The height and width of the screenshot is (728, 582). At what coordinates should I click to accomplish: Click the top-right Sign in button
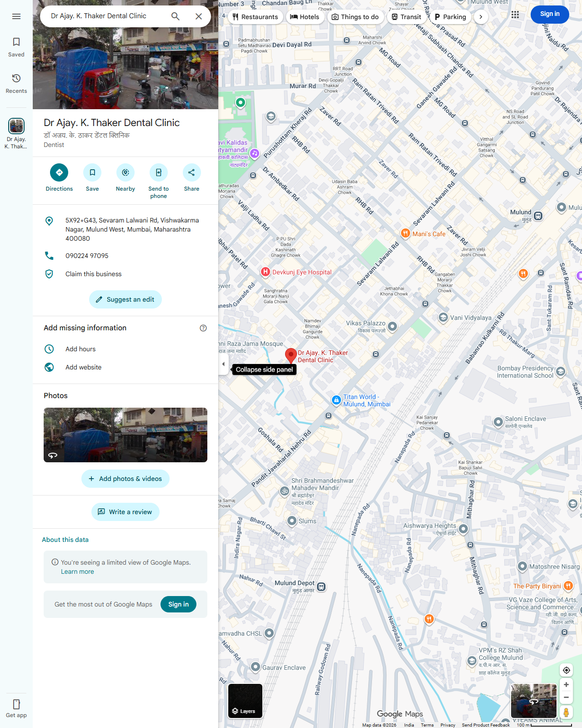tap(550, 14)
